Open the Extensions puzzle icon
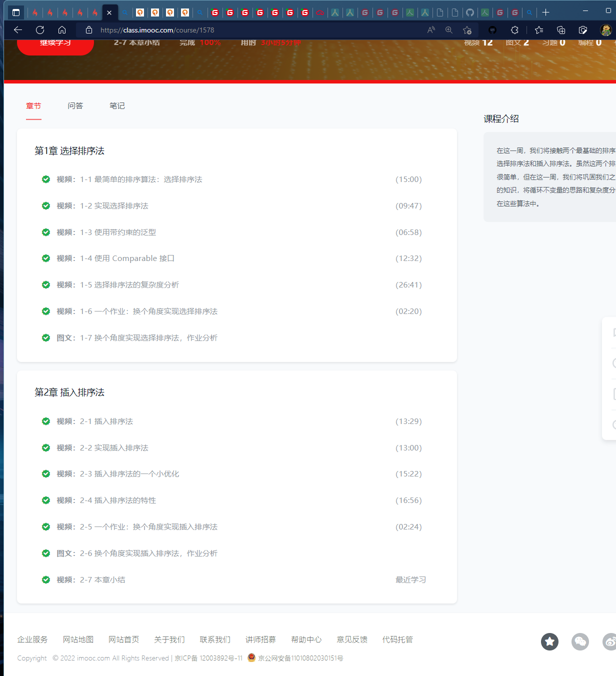Viewport: 616px width, 676px height. tap(514, 30)
